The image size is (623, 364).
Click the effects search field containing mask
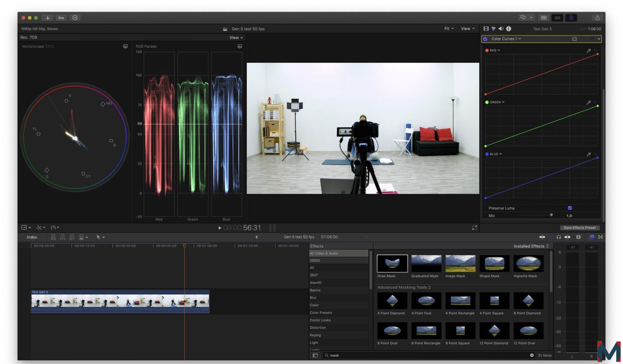pyautogui.click(x=429, y=355)
